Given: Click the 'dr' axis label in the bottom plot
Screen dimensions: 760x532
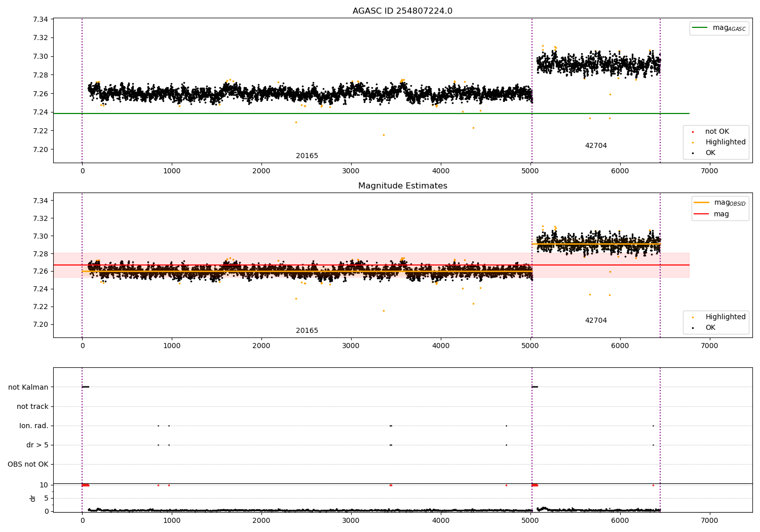Looking at the screenshot, I should tap(33, 498).
